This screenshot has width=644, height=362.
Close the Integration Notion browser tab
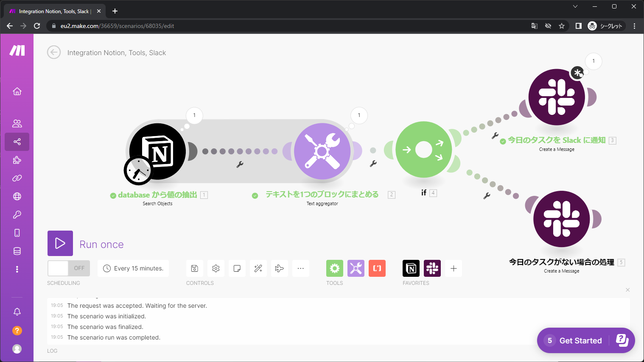coord(99,11)
